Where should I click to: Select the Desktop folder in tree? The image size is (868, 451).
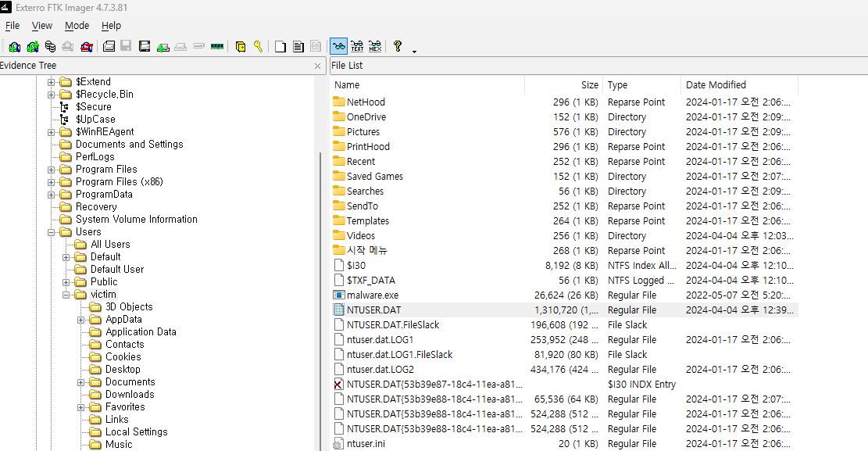123,370
